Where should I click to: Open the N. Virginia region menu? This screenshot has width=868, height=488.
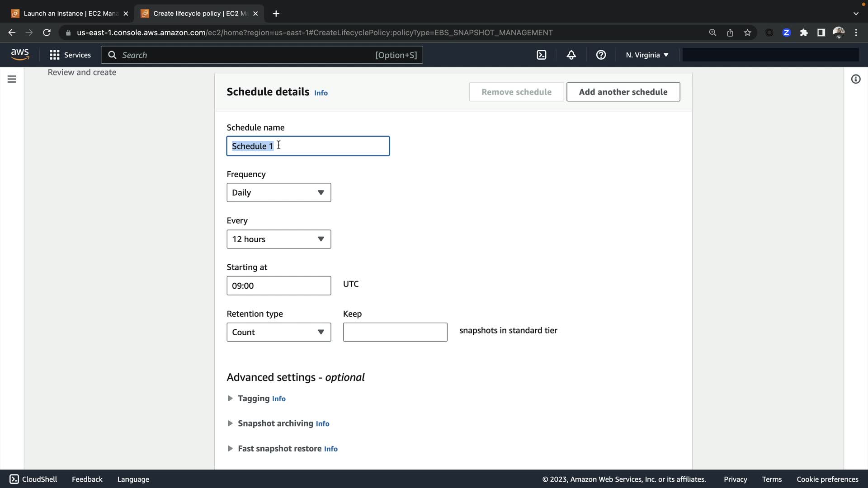click(646, 55)
